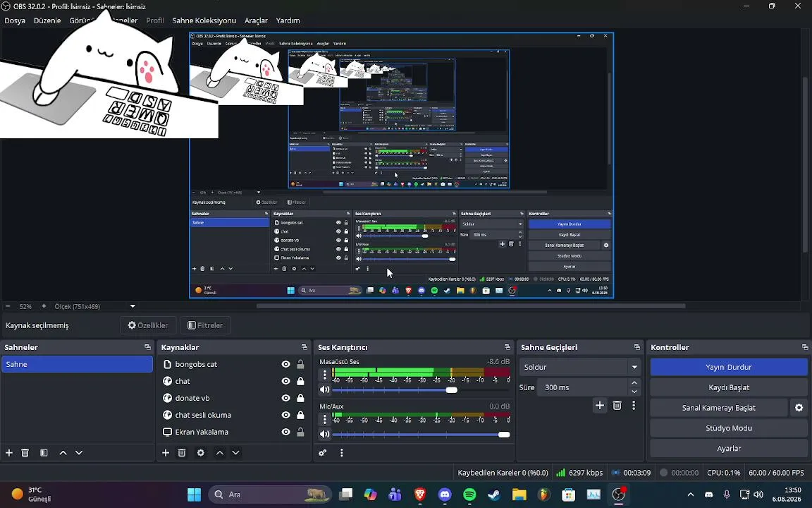Move the scene down with arrow icon

[x=79, y=452]
